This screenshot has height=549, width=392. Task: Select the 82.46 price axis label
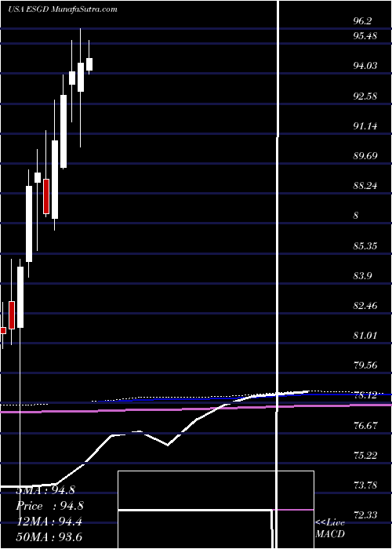(x=365, y=306)
